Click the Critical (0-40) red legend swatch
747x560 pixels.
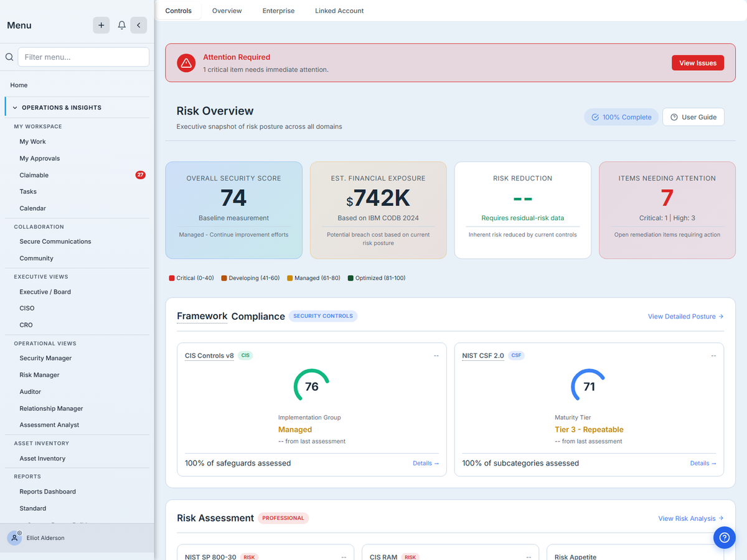(x=172, y=278)
